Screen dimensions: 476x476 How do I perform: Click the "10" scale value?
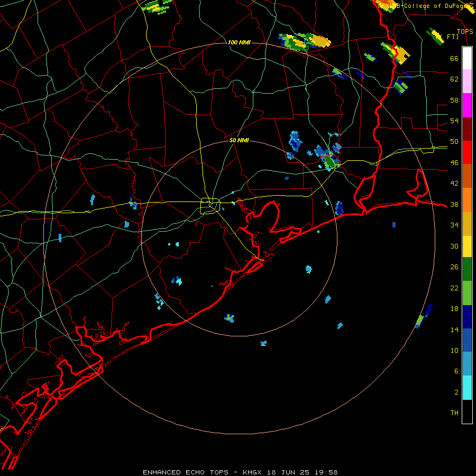pos(454,350)
